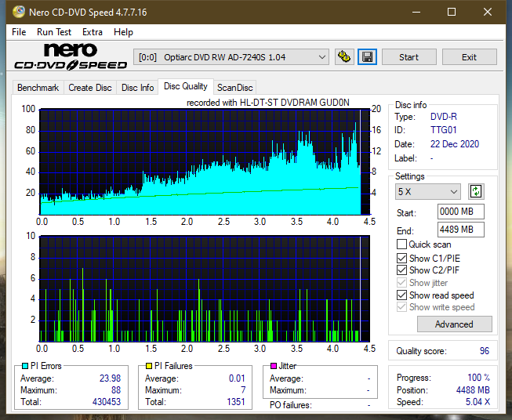Click the PI Errors Total value 430453

pos(107,402)
